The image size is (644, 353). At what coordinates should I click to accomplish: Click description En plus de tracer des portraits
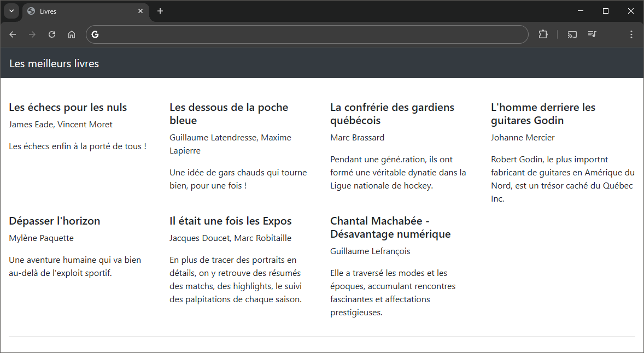point(236,280)
